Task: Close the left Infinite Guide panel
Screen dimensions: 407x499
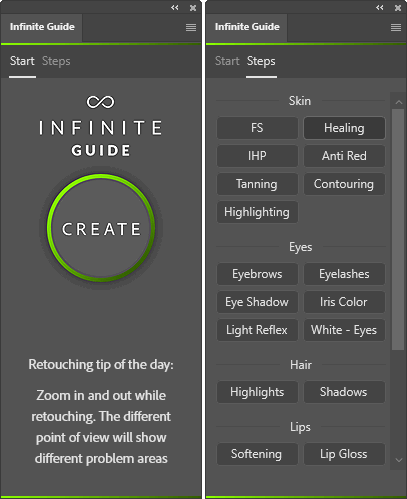Action: pyautogui.click(x=193, y=8)
